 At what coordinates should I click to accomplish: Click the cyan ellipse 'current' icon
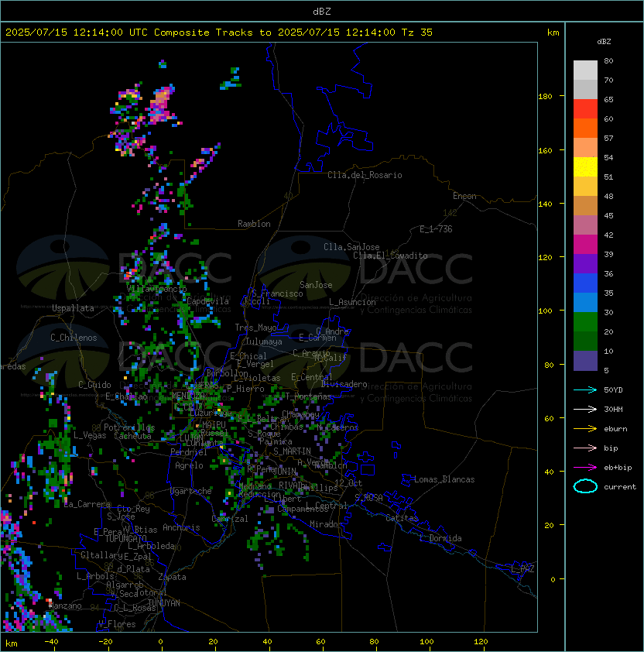585,486
